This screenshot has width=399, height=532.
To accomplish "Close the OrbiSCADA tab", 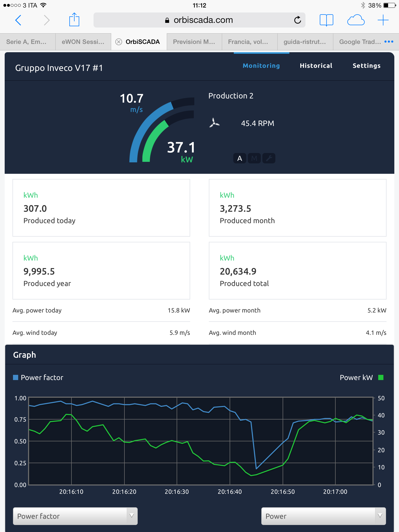I will 119,42.
